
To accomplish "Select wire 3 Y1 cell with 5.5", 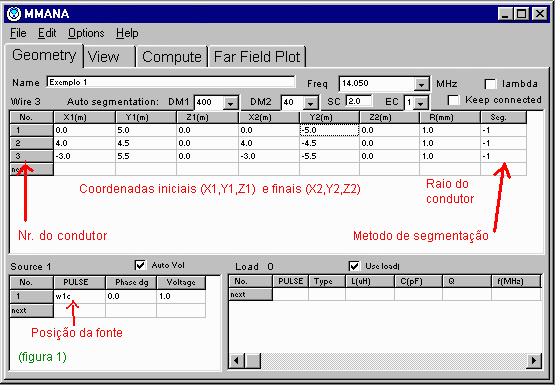I will coord(146,156).
